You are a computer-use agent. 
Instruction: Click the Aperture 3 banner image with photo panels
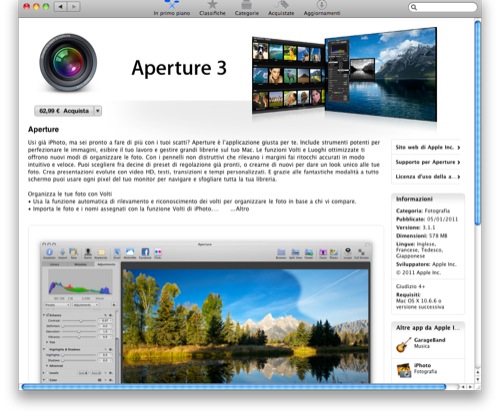pos(344,74)
